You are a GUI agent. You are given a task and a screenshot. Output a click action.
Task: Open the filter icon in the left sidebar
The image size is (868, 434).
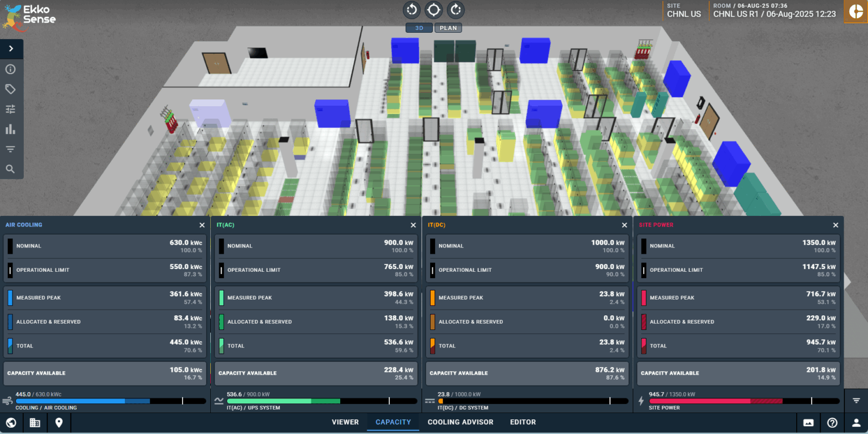tap(11, 149)
